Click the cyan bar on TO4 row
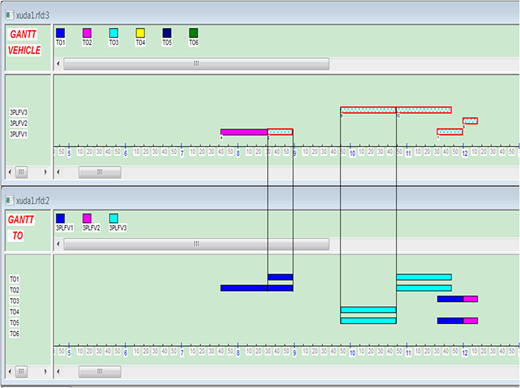This screenshot has width=520, height=388. [368, 310]
